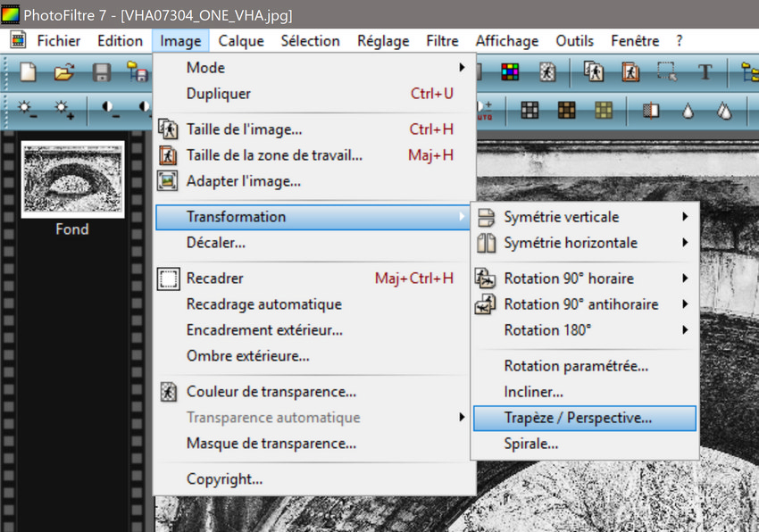Open the Edition menu

[120, 41]
